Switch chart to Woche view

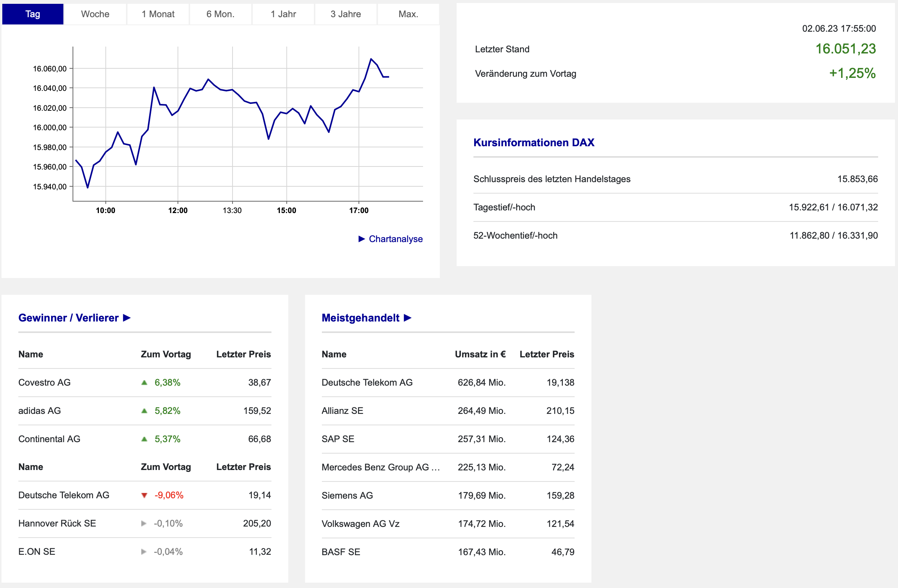point(95,14)
